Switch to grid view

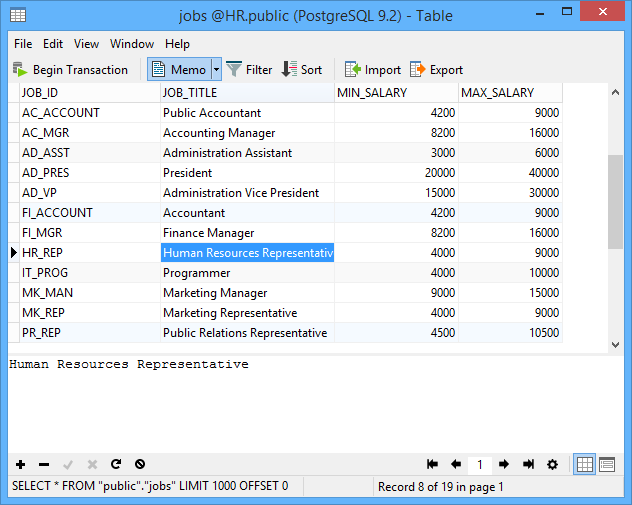[x=585, y=464]
